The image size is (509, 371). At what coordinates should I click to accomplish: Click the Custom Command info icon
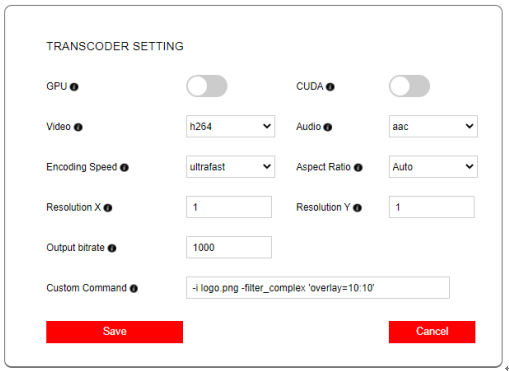(x=134, y=289)
